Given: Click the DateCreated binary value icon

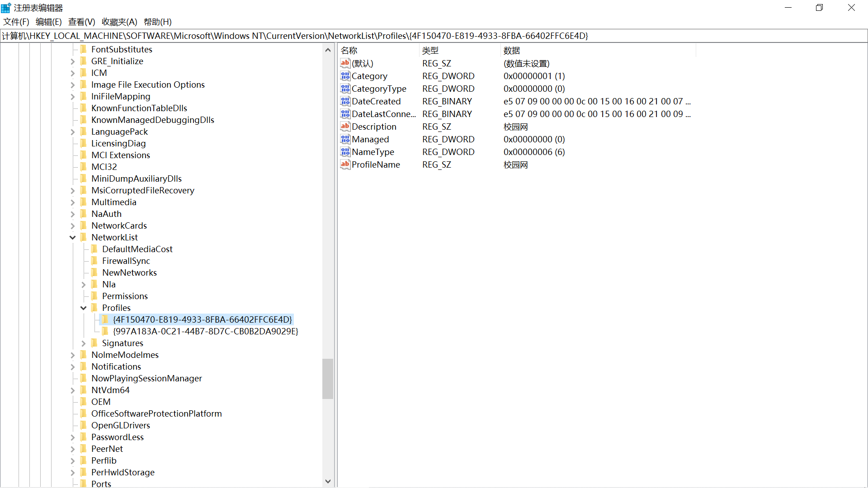Looking at the screenshot, I should 345,101.
